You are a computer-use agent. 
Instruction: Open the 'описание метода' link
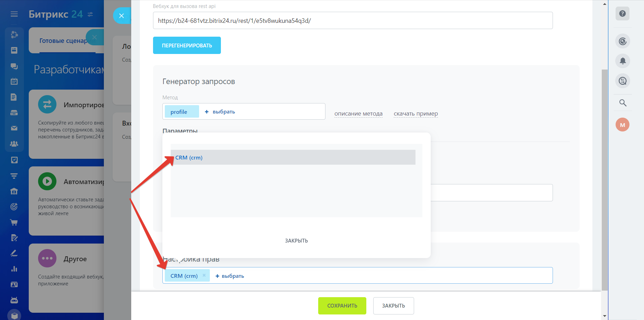(358, 114)
